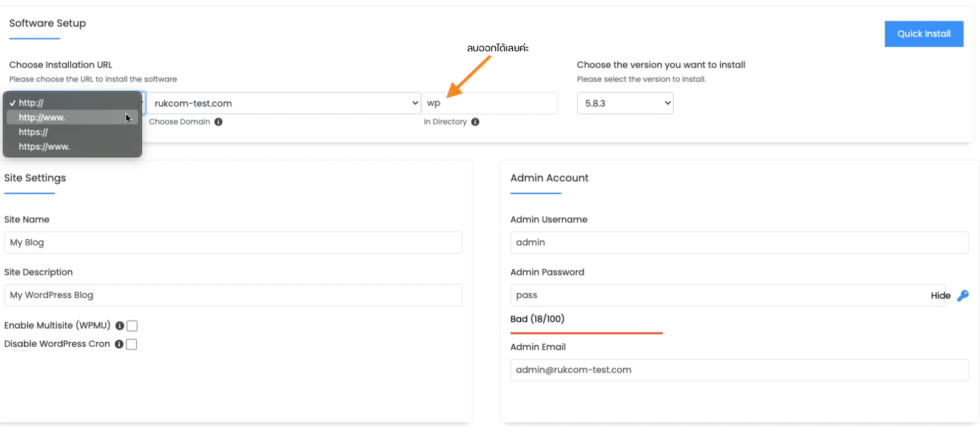The height and width of the screenshot is (427, 980).
Task: Open the version 5.8.3 dropdown
Action: (625, 103)
